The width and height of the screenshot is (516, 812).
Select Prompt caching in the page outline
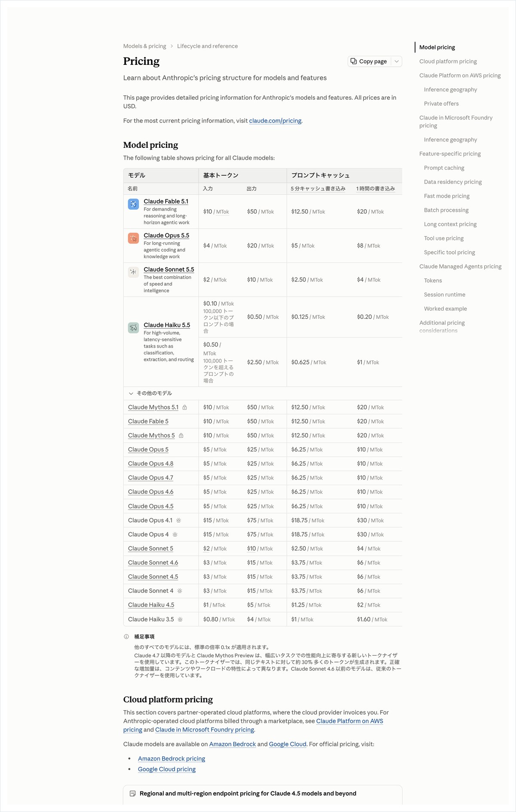[x=444, y=168]
